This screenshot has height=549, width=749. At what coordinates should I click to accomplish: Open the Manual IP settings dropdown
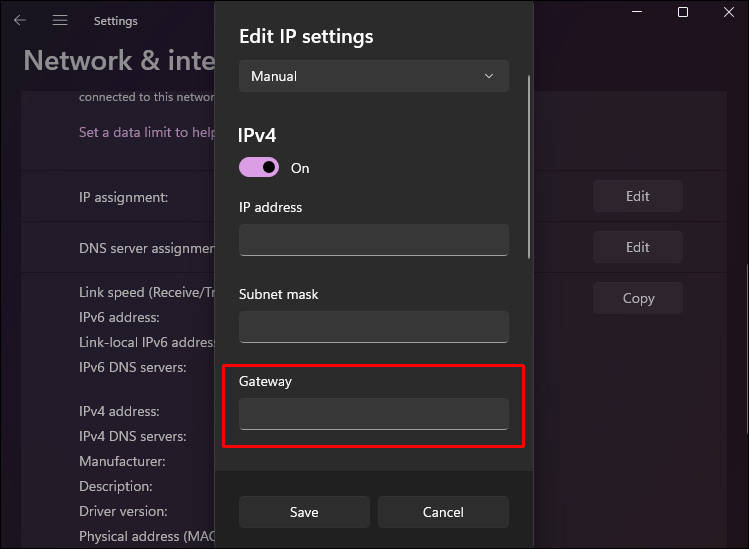[373, 76]
